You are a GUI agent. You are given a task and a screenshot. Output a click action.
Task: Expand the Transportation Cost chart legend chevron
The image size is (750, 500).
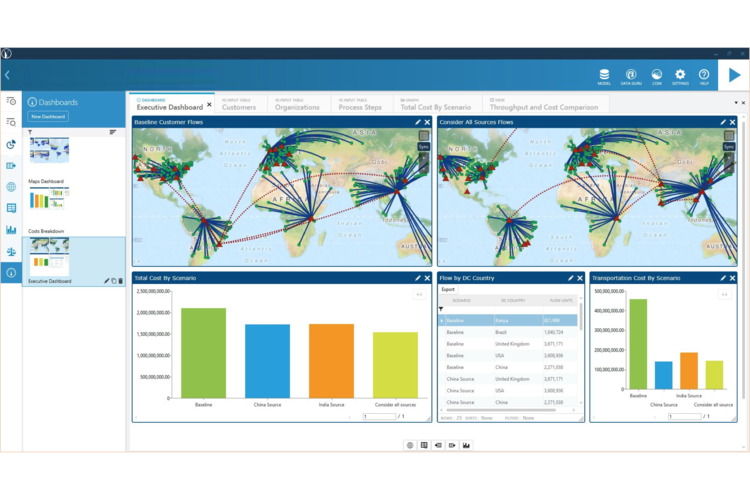click(x=725, y=294)
